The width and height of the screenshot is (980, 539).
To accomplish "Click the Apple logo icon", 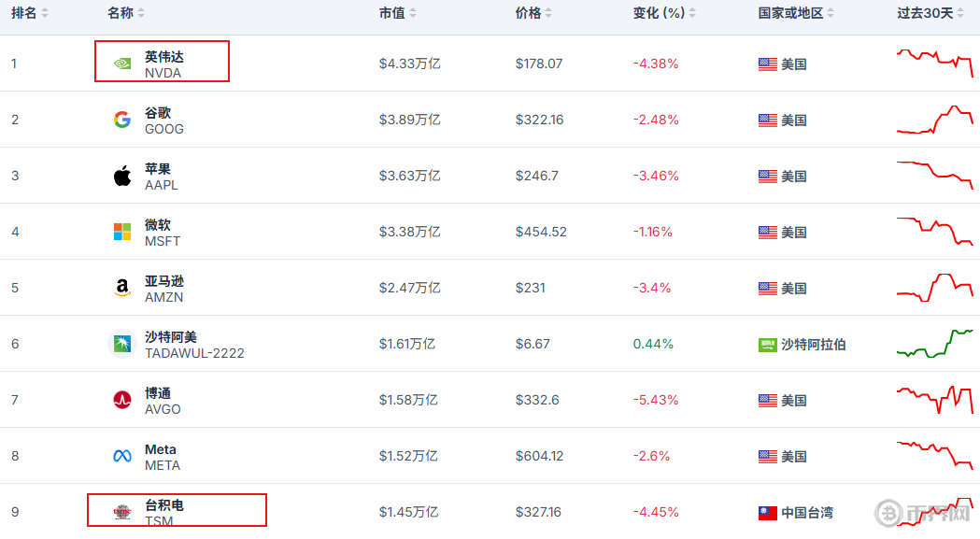I will tap(122, 176).
